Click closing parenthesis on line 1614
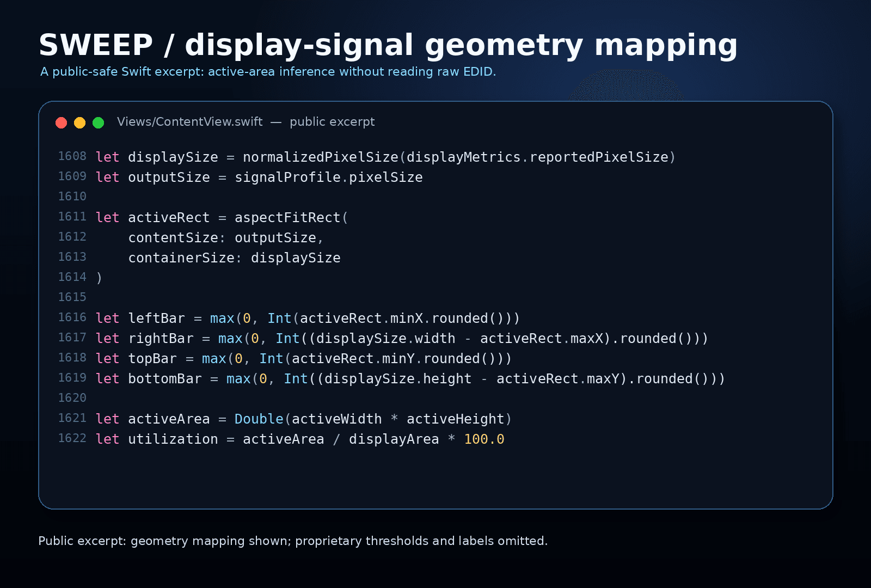Image resolution: width=871 pixels, height=588 pixels. click(99, 278)
